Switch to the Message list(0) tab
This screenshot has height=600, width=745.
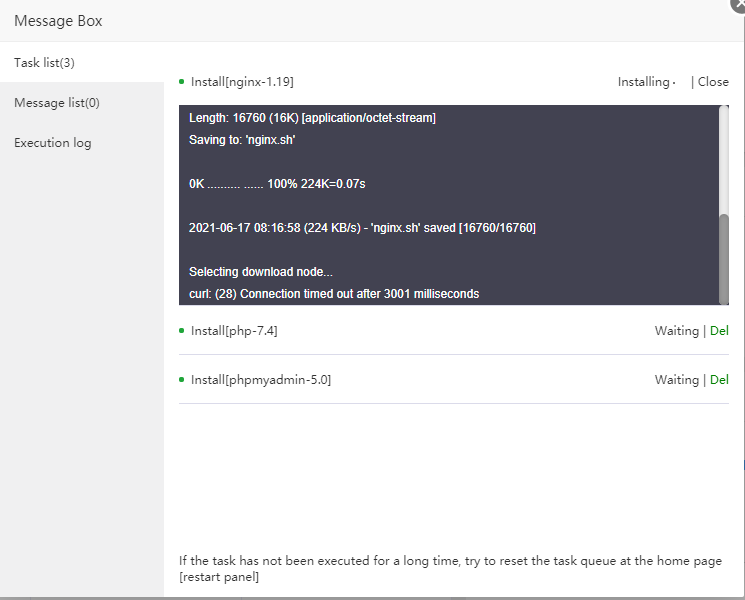(x=57, y=103)
